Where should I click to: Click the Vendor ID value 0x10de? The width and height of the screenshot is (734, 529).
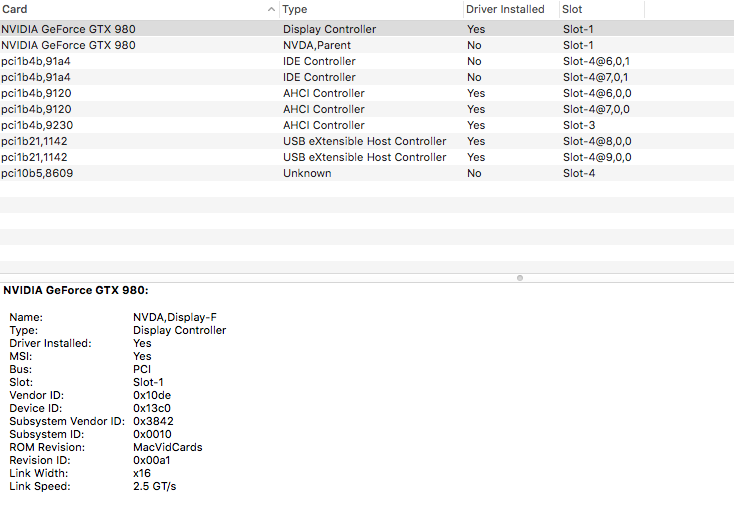click(152, 396)
